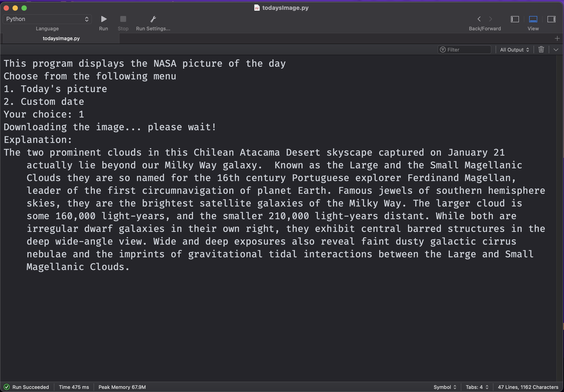Click the Time 475 ms status
This screenshot has height=392, width=564.
[74, 387]
